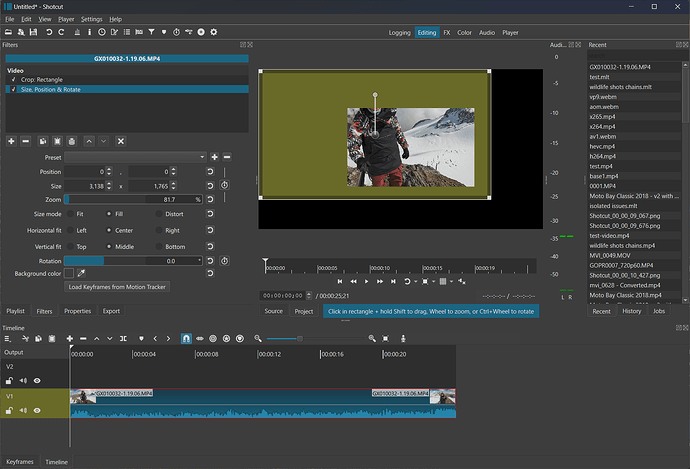Toggle keyframes stopwatch for Rotation
This screenshot has width=690, height=469.
coord(224,260)
